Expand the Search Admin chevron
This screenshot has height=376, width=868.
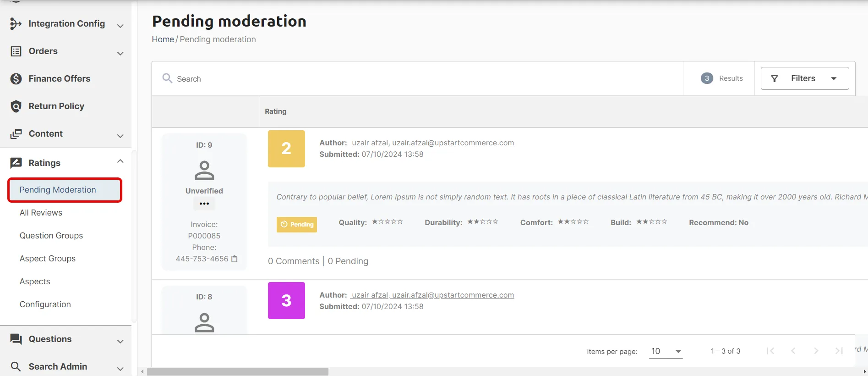tap(120, 369)
